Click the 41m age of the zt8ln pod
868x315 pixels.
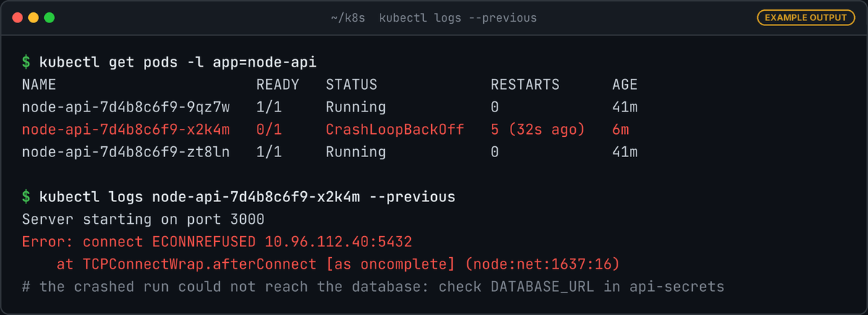[625, 152]
